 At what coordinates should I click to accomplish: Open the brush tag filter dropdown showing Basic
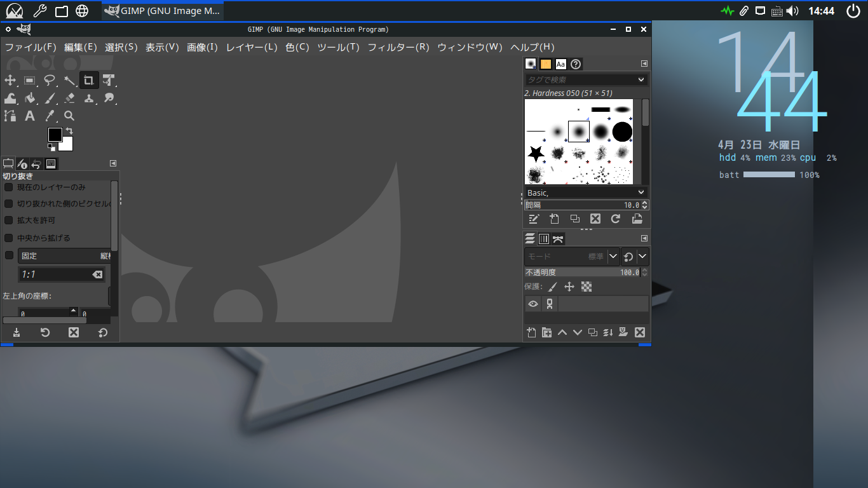click(641, 193)
